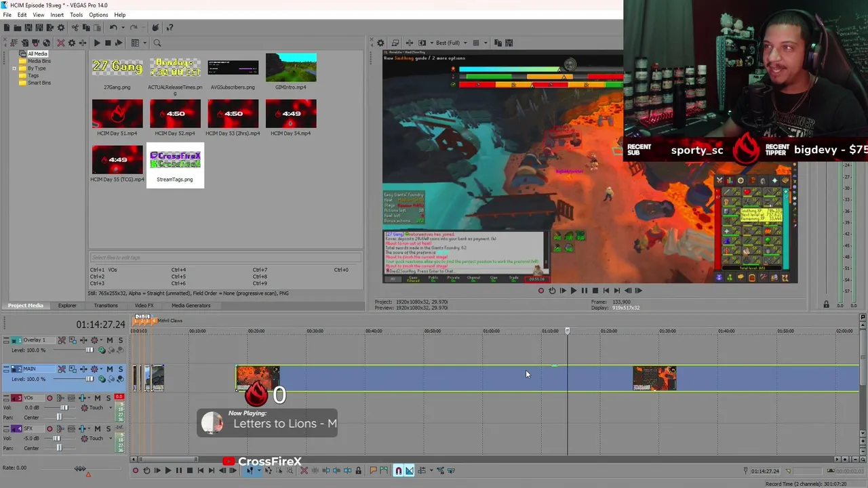Solo the SFX audio track

point(109,428)
